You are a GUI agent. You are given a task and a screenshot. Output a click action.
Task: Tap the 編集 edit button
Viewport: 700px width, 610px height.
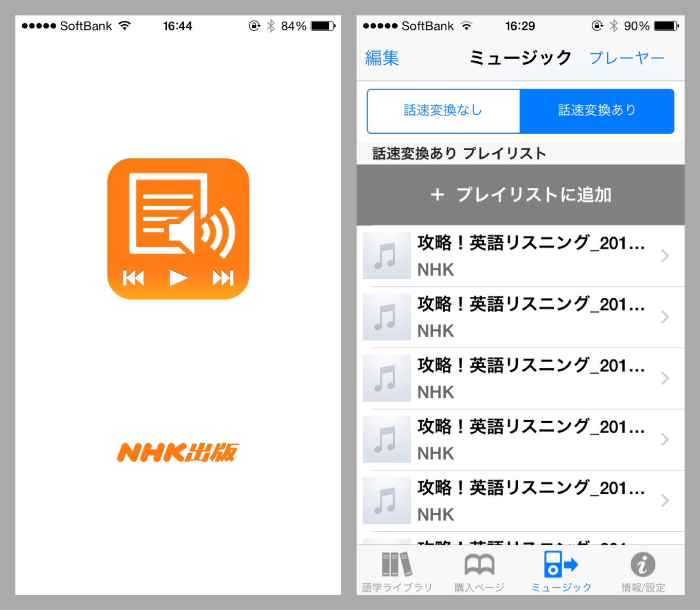point(382,58)
